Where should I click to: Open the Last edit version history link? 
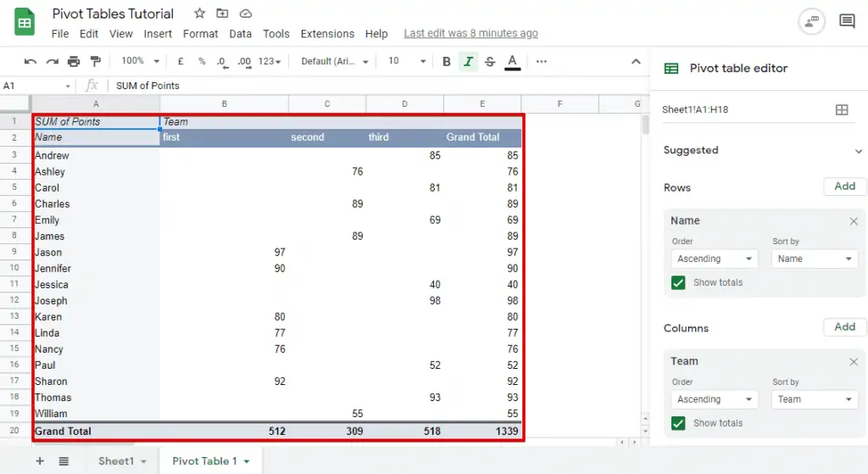coord(470,33)
